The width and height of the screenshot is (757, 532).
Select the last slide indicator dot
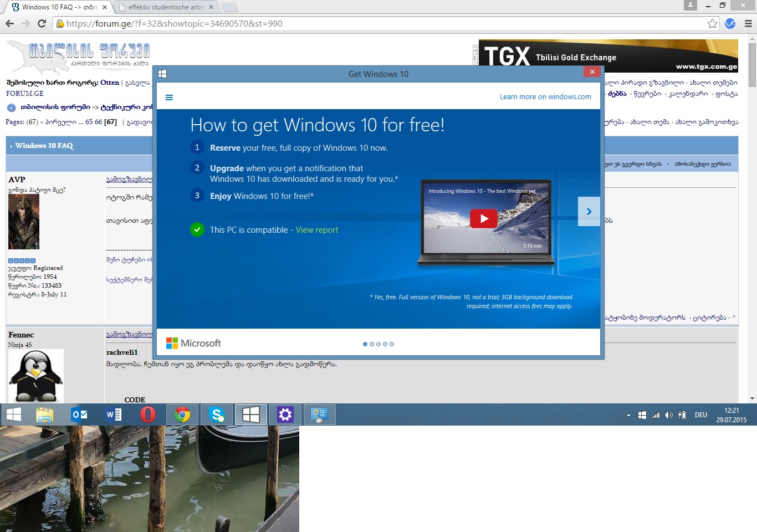pyautogui.click(x=392, y=344)
